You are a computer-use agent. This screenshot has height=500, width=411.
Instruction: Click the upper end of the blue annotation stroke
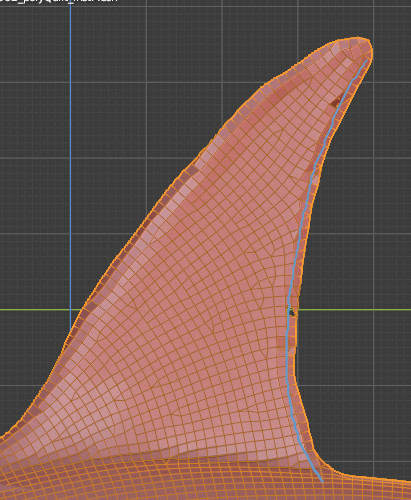pos(366,62)
